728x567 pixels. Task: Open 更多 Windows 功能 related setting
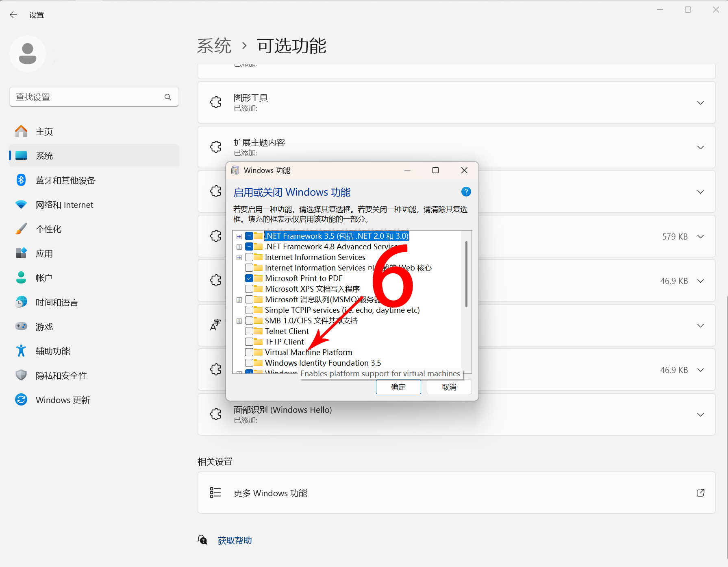[456, 493]
